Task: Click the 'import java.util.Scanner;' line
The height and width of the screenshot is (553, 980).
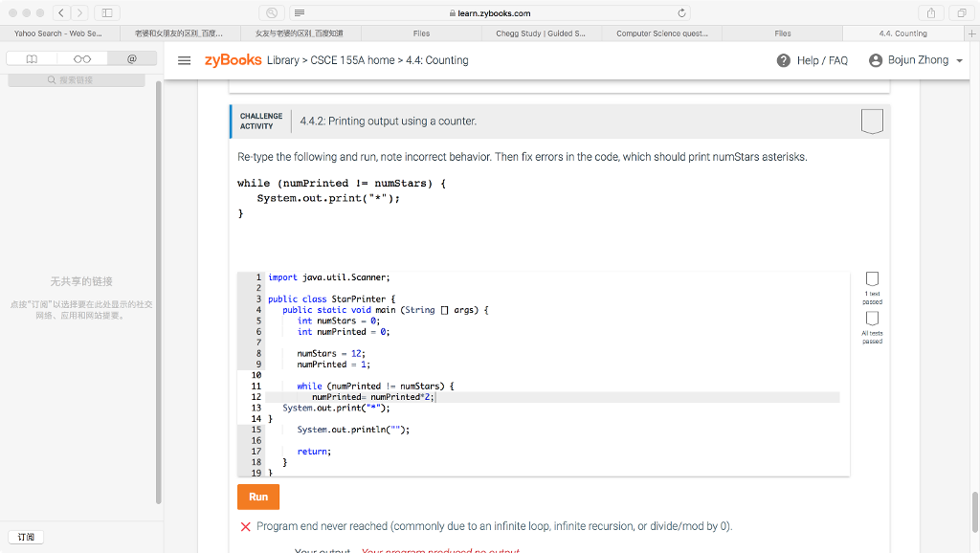Action: click(329, 277)
